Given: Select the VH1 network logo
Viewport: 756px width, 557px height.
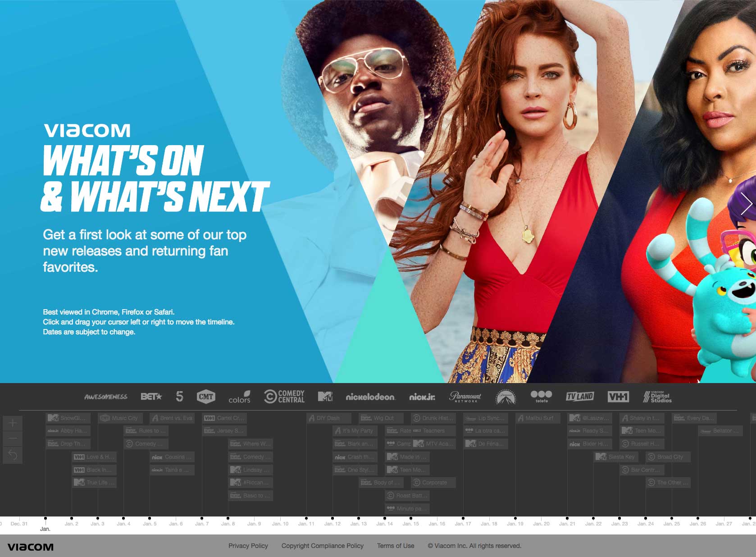Looking at the screenshot, I should tap(618, 397).
